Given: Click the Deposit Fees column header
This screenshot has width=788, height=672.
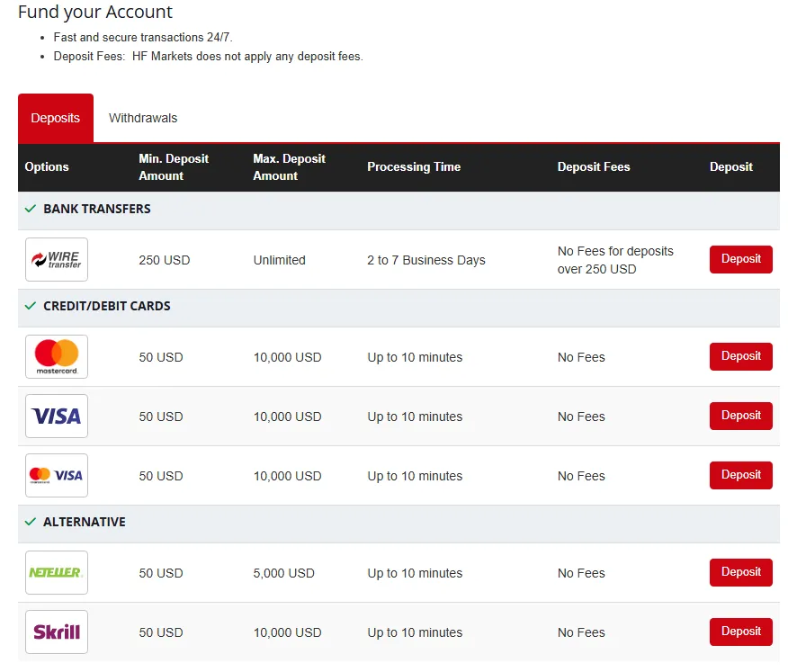Looking at the screenshot, I should (594, 166).
